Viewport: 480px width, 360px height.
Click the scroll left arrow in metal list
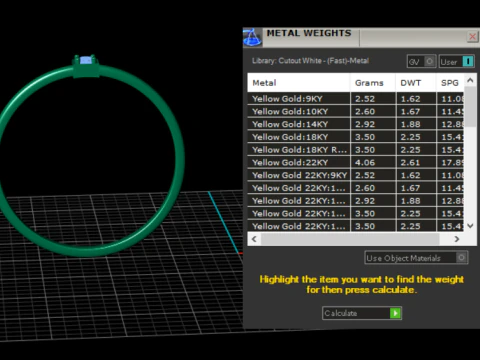[x=254, y=239]
